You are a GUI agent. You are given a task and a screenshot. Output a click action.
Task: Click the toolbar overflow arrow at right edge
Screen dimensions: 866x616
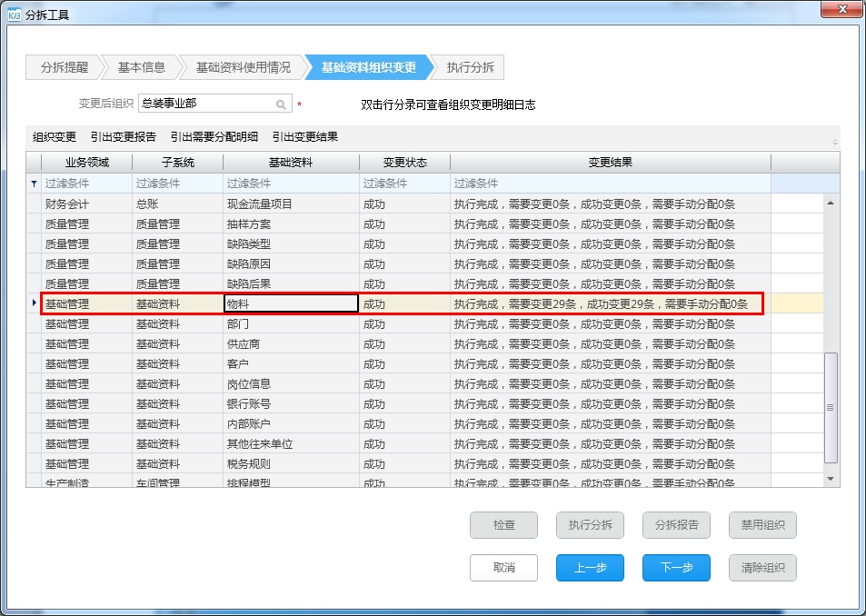pos(834,142)
